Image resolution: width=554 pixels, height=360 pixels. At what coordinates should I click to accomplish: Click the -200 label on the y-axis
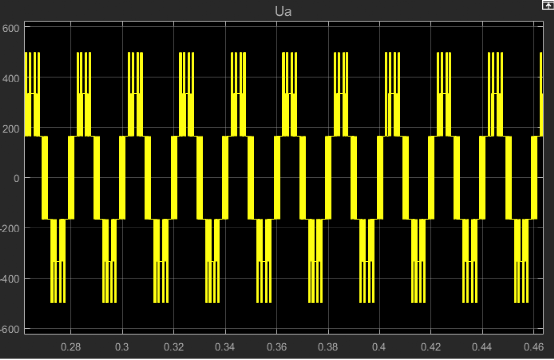(x=10, y=229)
